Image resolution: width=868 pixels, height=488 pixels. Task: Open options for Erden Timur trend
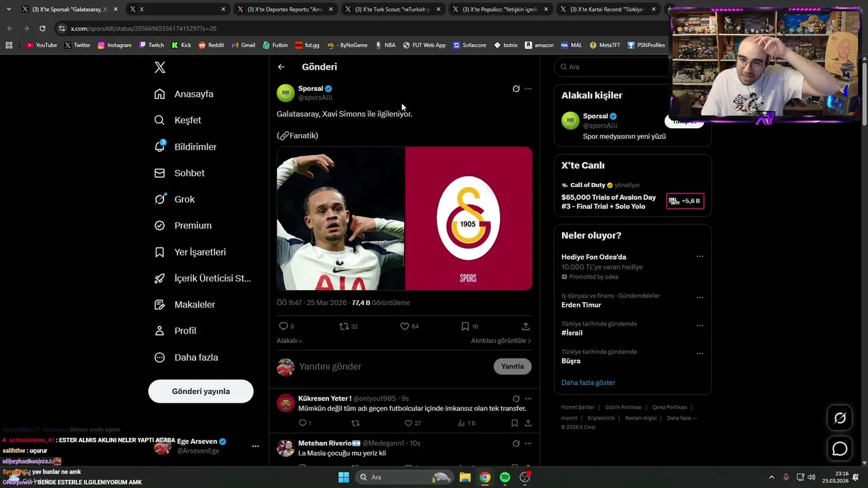point(700,298)
